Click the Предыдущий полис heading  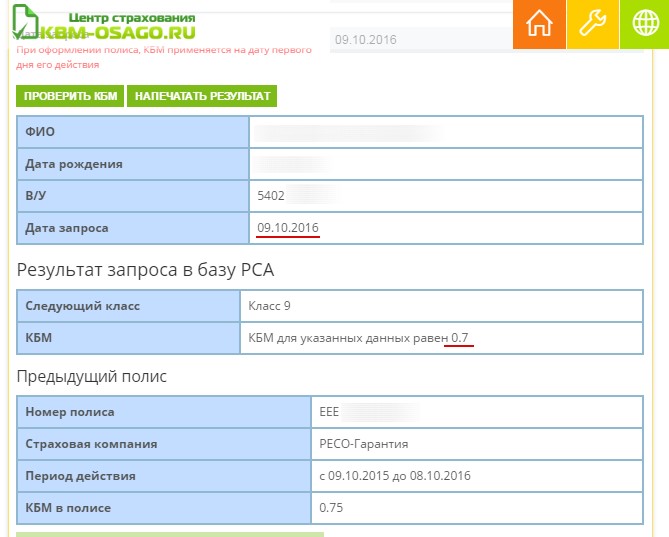coord(92,377)
